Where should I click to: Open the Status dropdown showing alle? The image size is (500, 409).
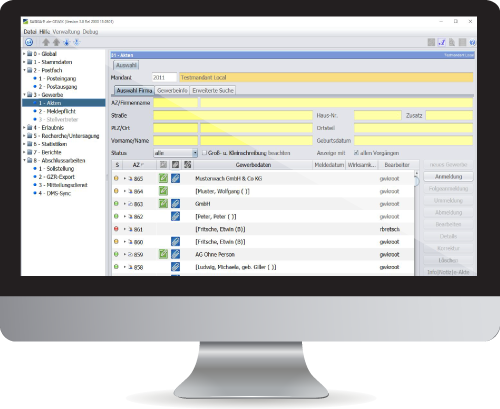[175, 153]
